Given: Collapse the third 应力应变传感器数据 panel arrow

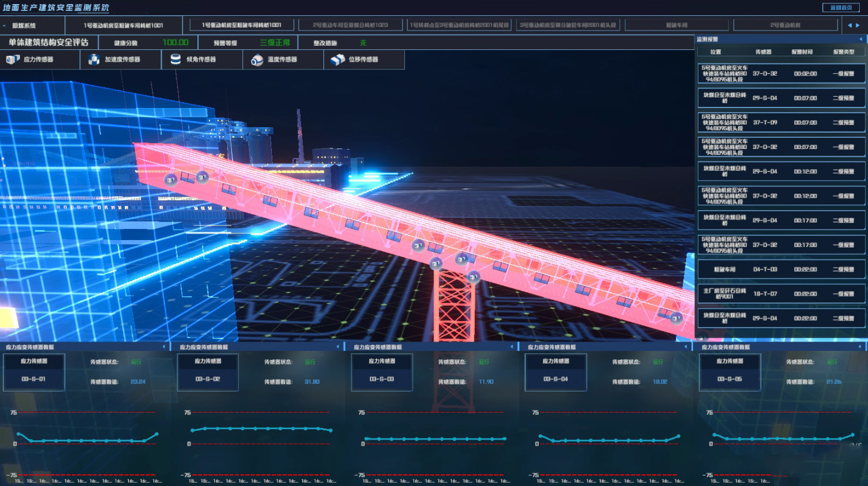Looking at the screenshot, I should (x=512, y=347).
